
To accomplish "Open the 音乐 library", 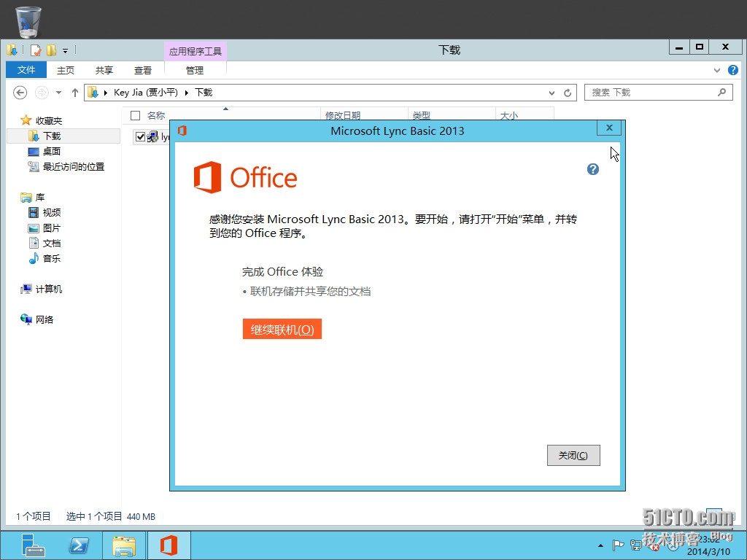I will [52, 258].
